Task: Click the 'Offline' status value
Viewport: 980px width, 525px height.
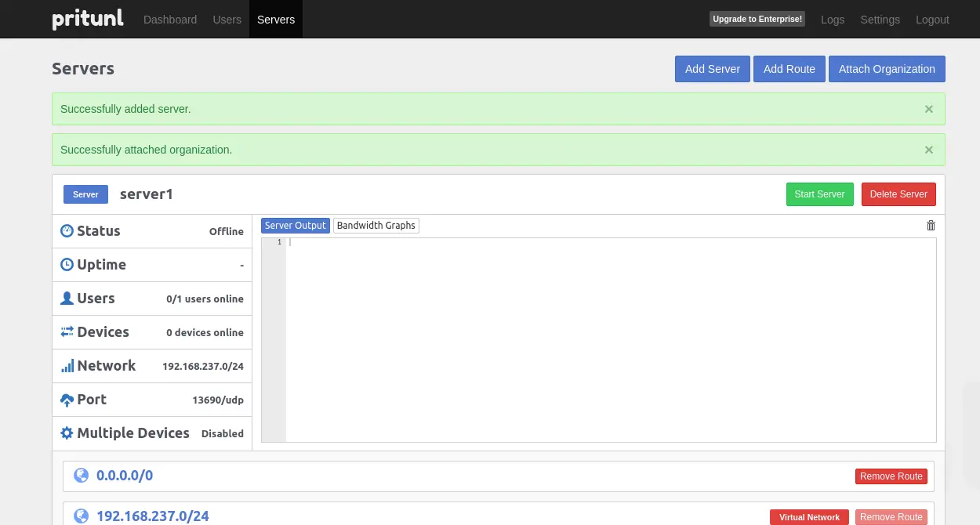Action: click(227, 232)
